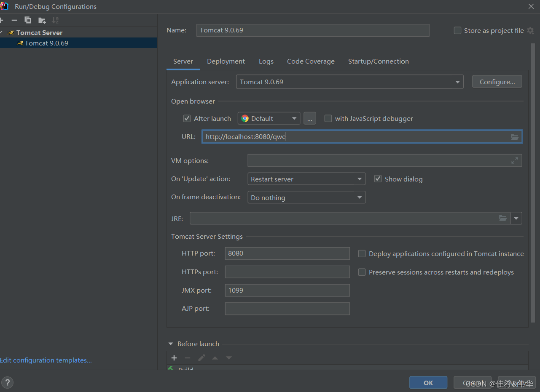
Task: Open the Application server dropdown
Action: (x=349, y=82)
